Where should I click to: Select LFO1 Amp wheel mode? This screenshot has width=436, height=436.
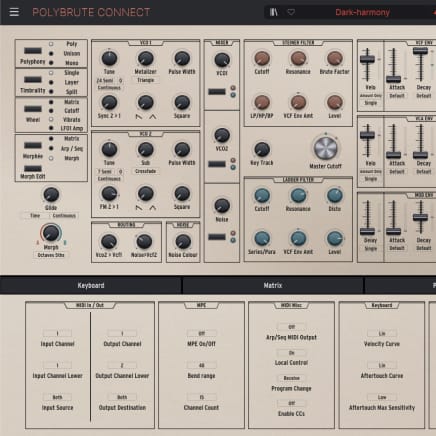51,128
